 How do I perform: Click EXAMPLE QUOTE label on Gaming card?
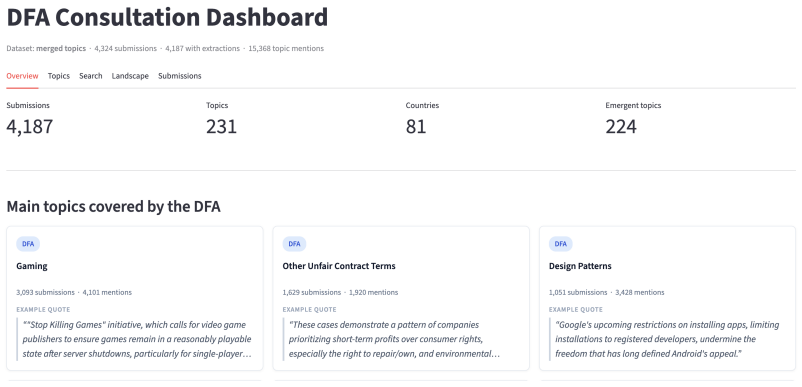click(43, 310)
